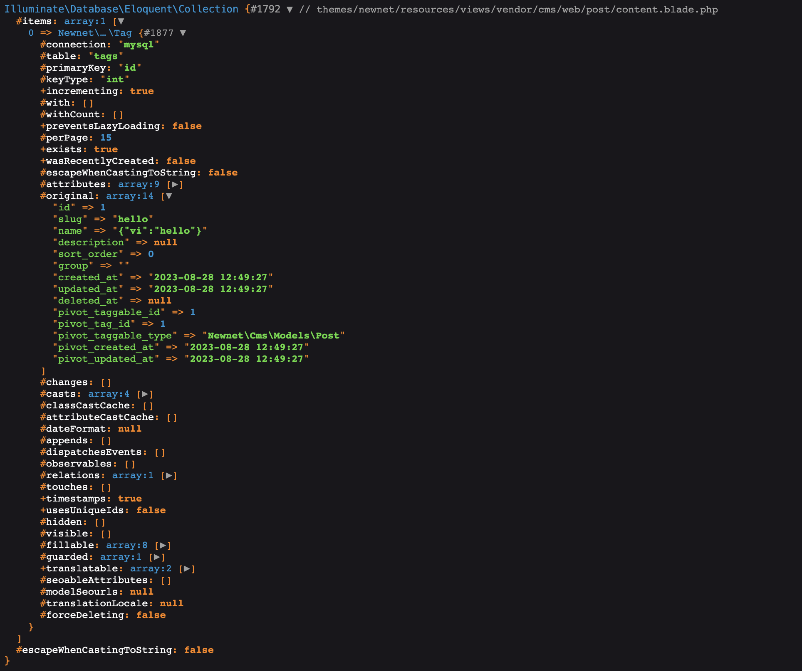Click the #connection value "mysql"
Screen dimensions: 802x672
point(139,44)
